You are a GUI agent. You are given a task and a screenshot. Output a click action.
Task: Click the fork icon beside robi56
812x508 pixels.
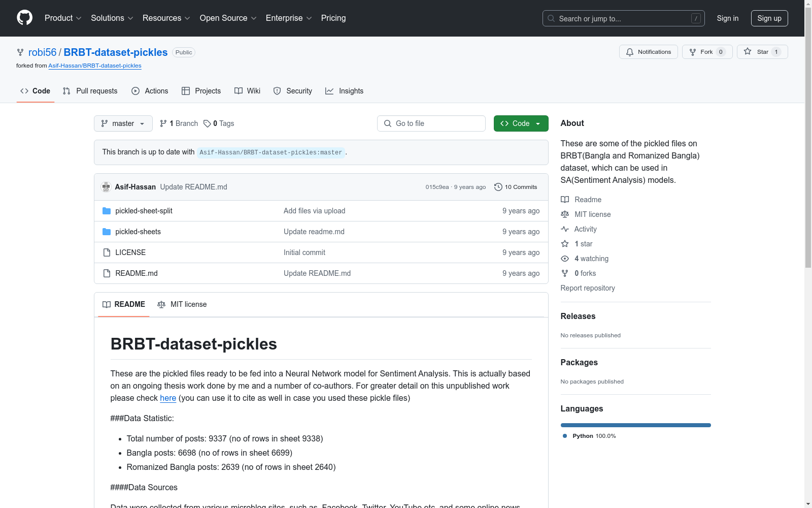[20, 52]
